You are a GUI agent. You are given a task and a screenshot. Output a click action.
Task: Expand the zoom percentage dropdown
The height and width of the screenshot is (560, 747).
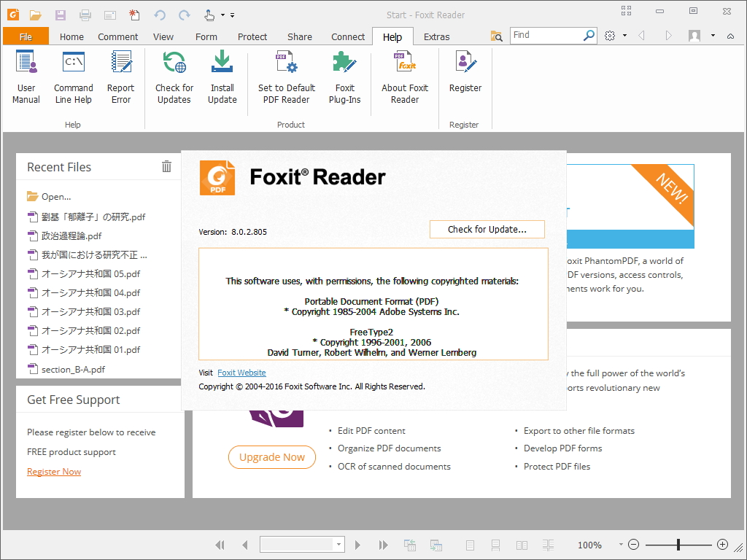621,545
